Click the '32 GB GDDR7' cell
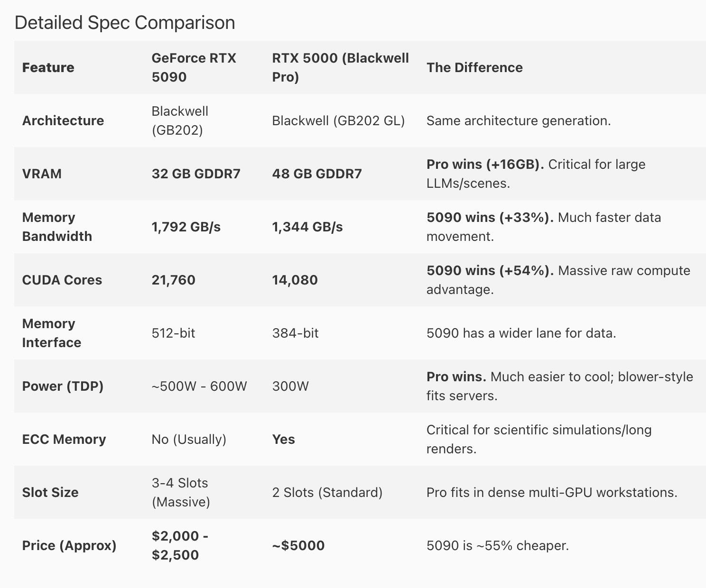The height and width of the screenshot is (588, 706). coord(196,174)
